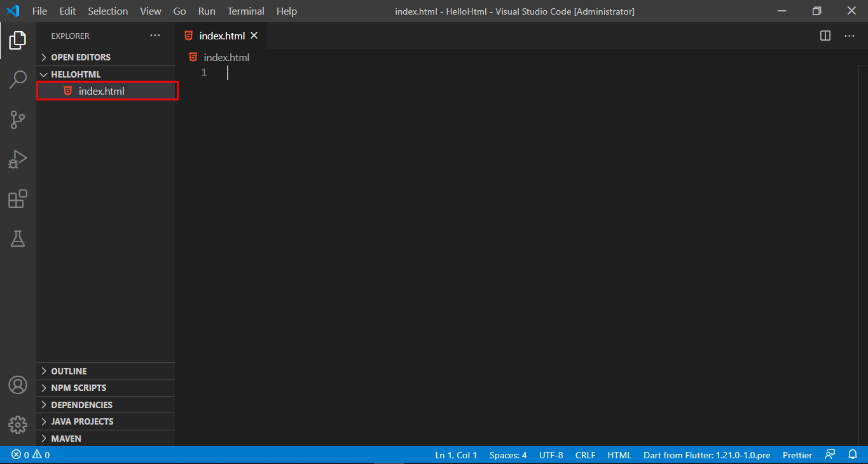
Task: Click the CRLF end of line selector
Action: [x=585, y=455]
